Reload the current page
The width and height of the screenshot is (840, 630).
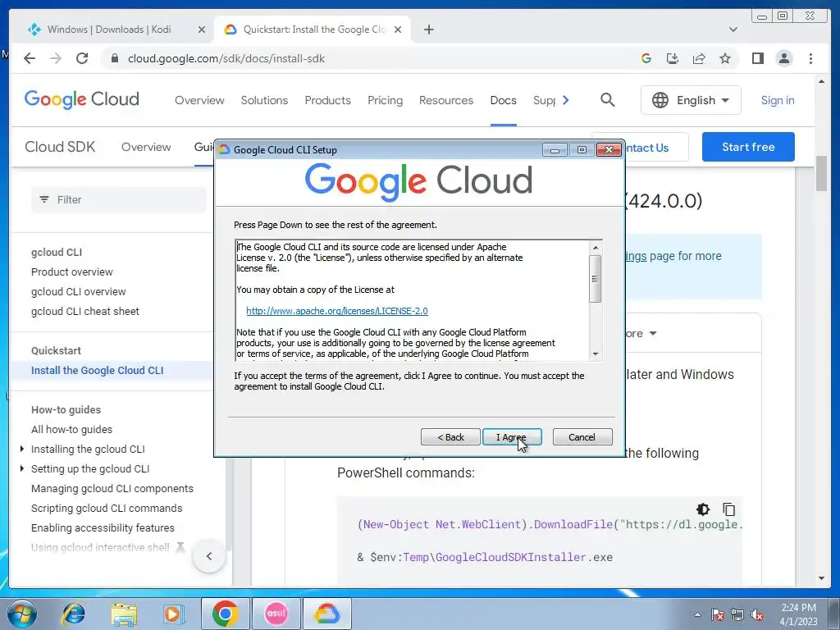pyautogui.click(x=82, y=58)
